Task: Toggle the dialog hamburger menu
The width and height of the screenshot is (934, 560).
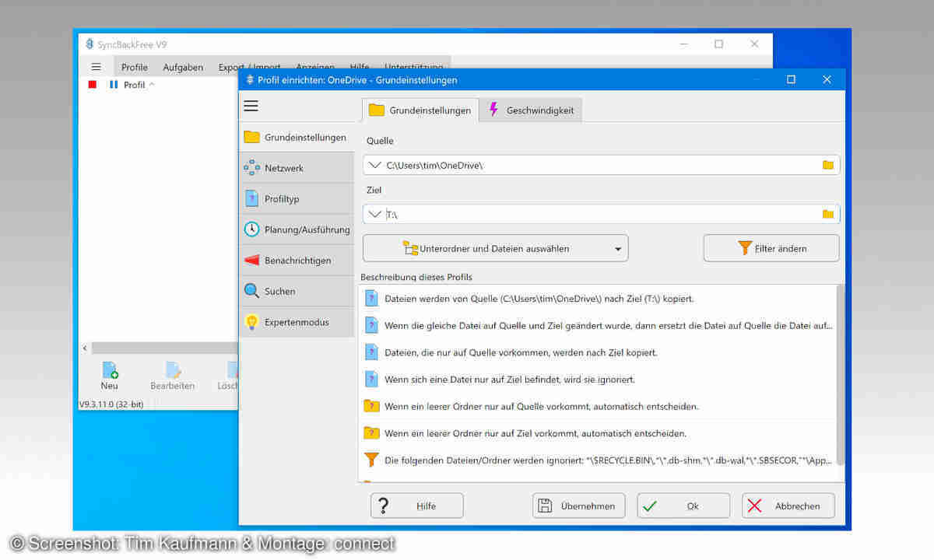Action: pos(251,107)
